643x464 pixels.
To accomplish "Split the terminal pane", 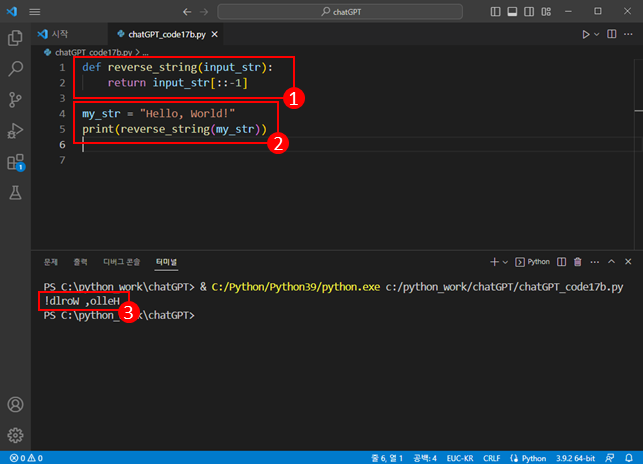I will tap(561, 262).
